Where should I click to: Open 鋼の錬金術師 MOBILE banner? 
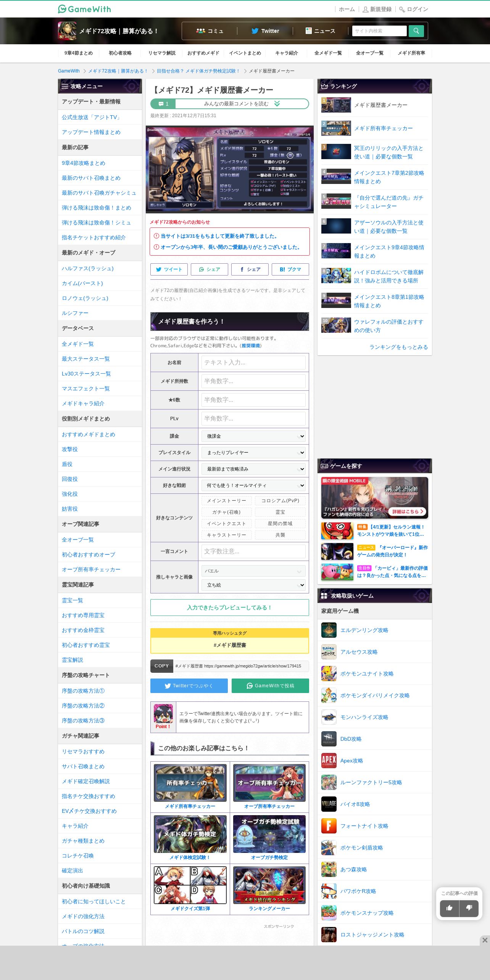[375, 498]
